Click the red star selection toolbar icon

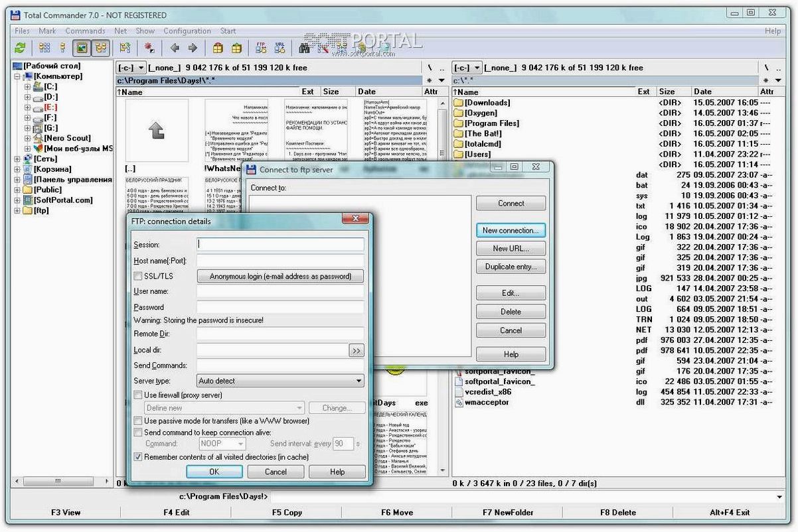click(x=149, y=48)
